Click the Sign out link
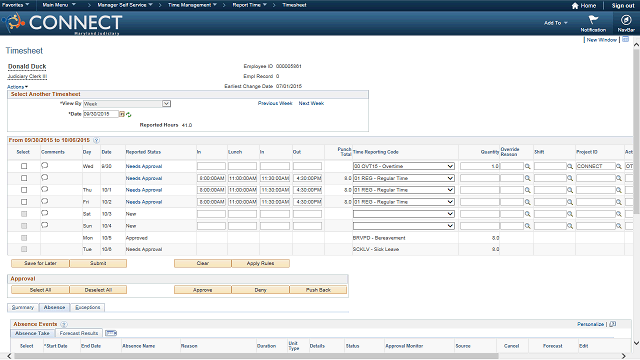 tap(623, 6)
